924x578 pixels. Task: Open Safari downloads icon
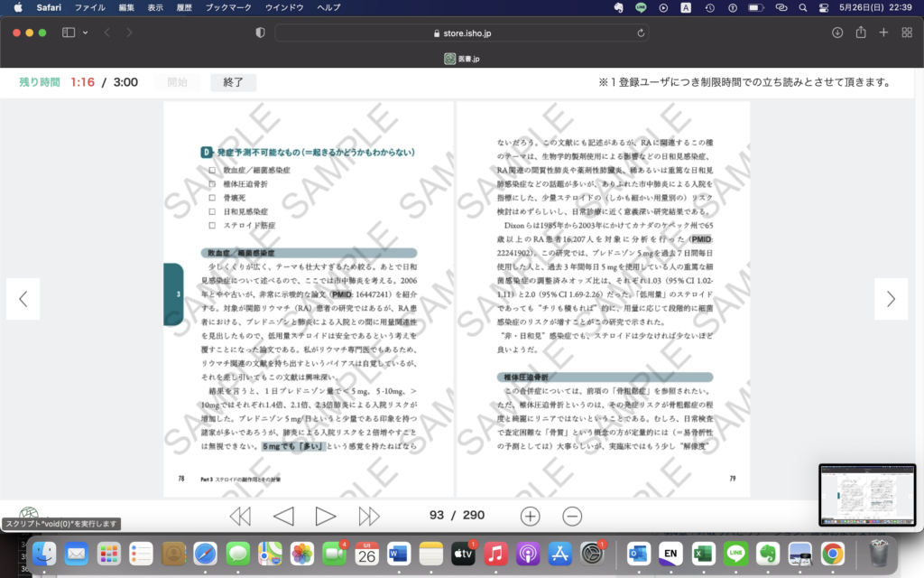837,33
